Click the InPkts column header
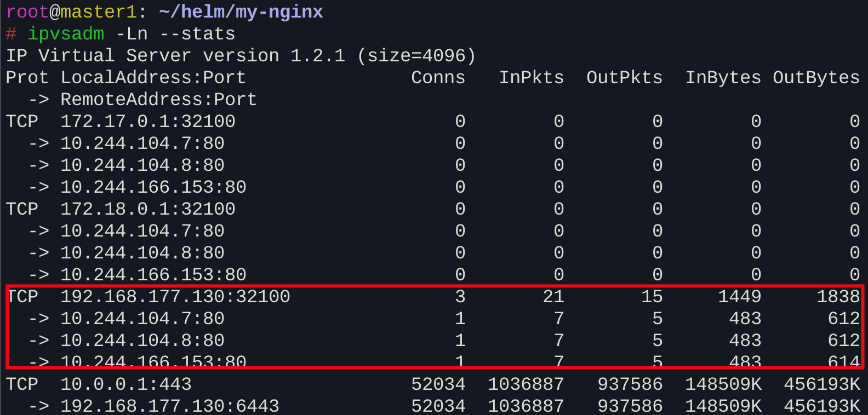This screenshot has height=415, width=868. (531, 78)
